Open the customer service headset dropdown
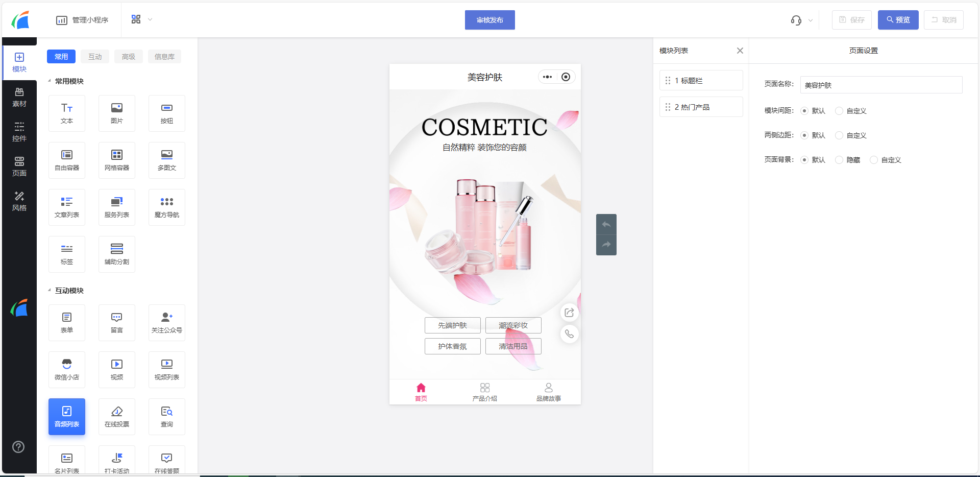 [801, 20]
